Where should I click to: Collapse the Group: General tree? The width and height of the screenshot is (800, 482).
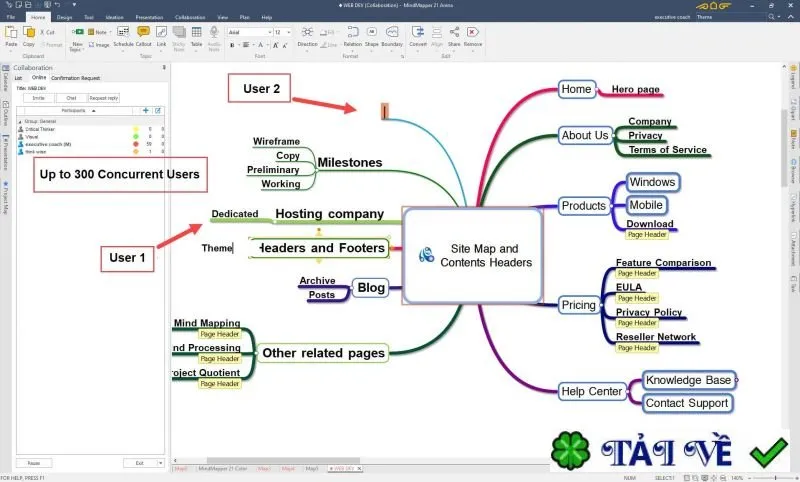point(20,122)
